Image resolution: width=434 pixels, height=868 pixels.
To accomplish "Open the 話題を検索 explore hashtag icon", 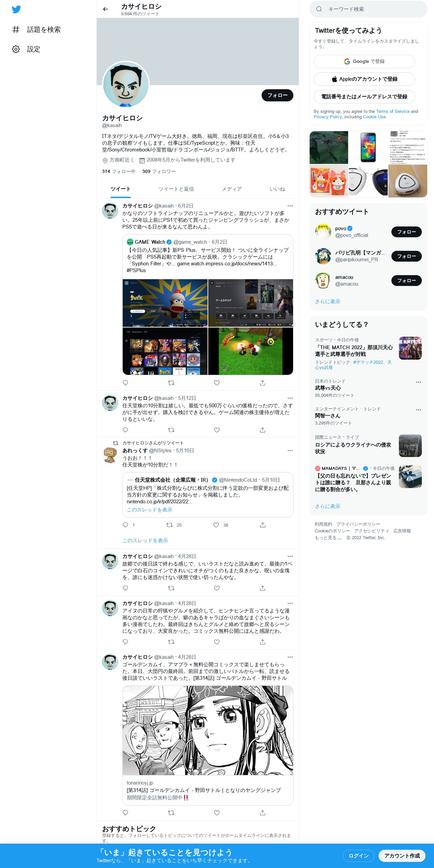I will point(16,29).
